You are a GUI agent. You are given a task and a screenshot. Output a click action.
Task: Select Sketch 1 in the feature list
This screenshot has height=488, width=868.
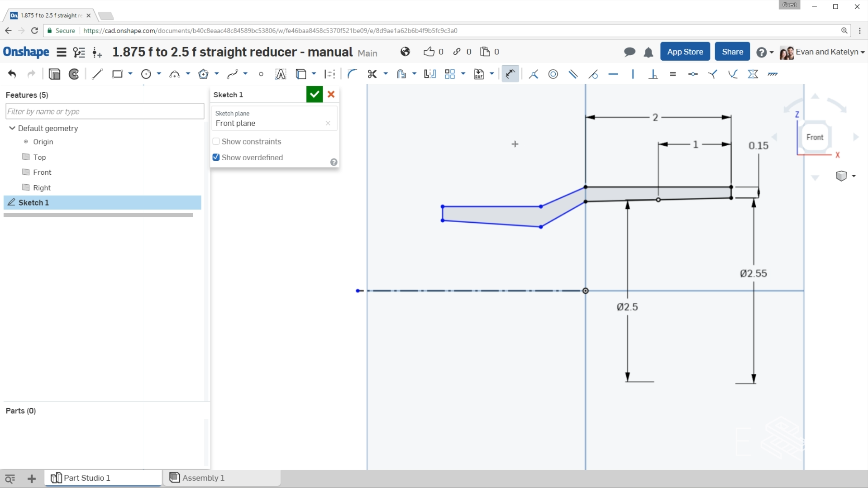(x=102, y=203)
